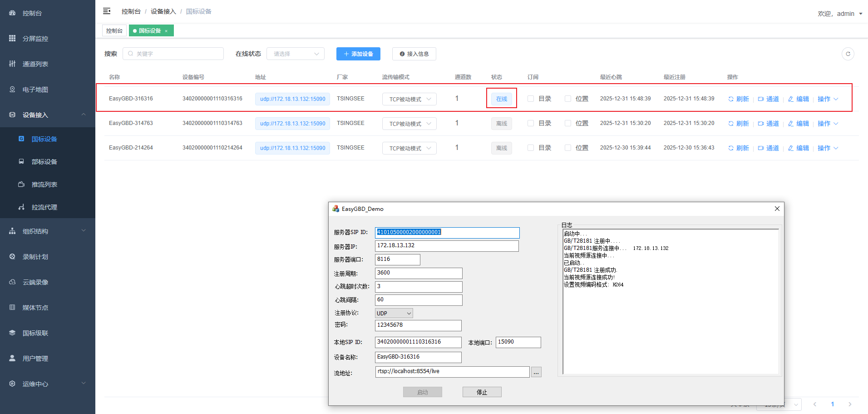Click 刷新 for device EasyGBD-214264
This screenshot has height=414, width=868.
pos(739,148)
